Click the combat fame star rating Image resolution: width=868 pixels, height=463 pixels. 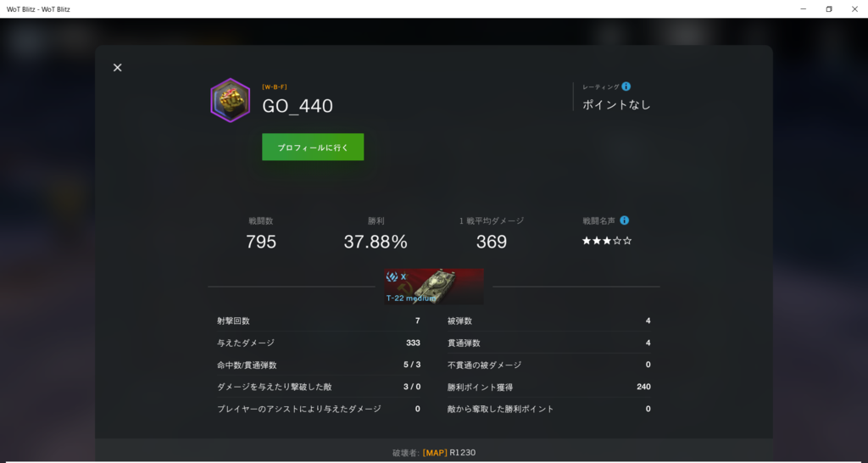click(x=607, y=241)
